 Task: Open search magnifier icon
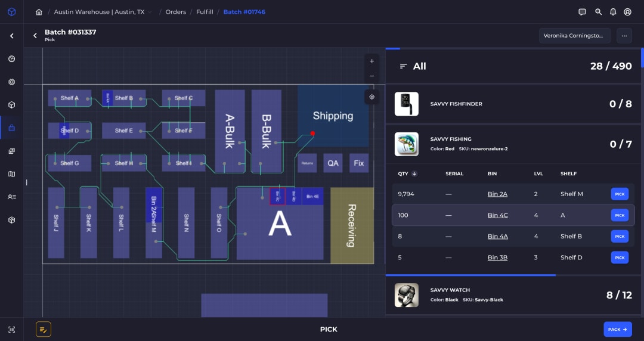click(x=599, y=12)
